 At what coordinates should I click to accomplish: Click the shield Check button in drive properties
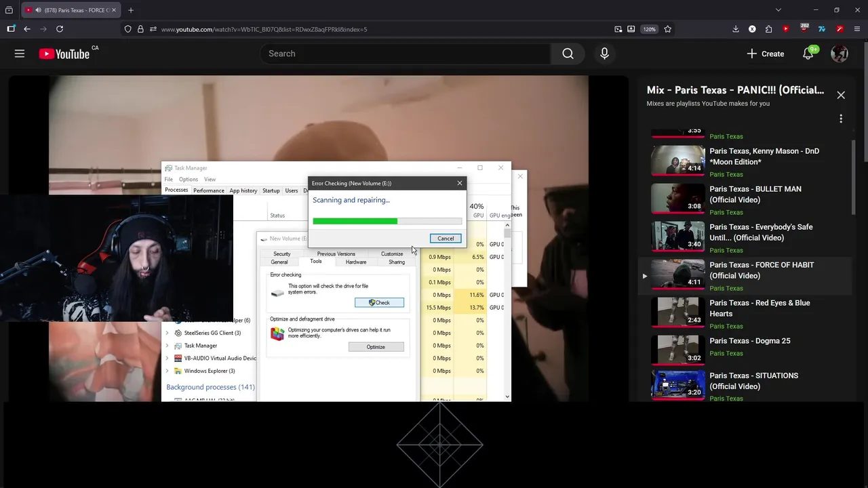tap(379, 302)
